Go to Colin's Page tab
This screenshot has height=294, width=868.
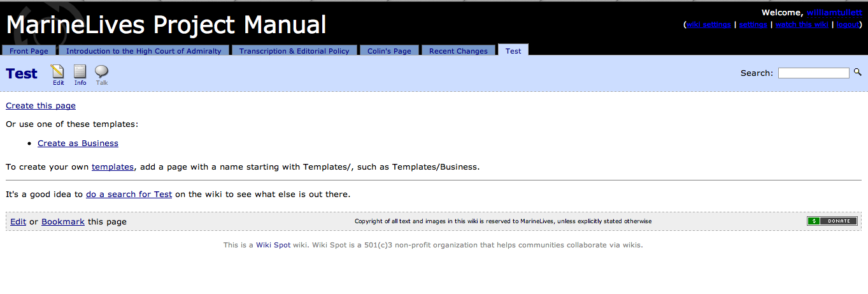pos(389,51)
